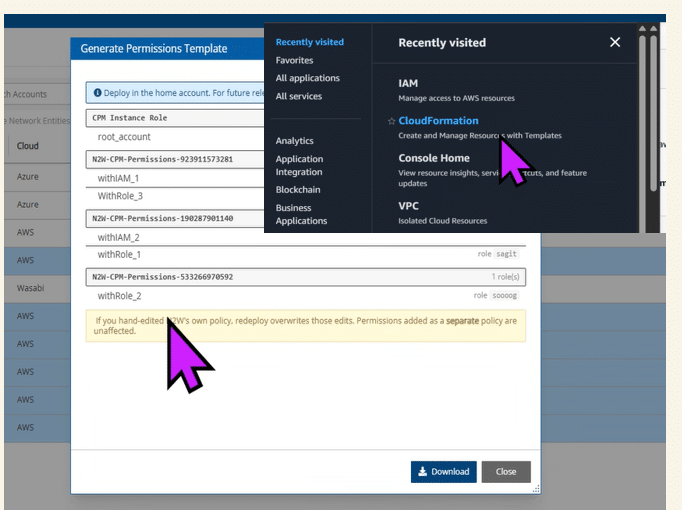Select the Wasabi row in the background table

(37, 288)
